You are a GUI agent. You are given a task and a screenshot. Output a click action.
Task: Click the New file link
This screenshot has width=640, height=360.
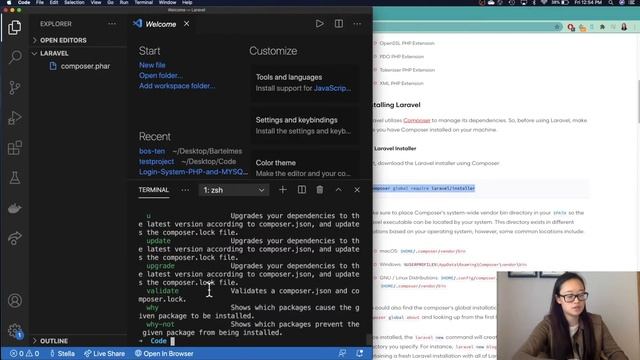152,65
